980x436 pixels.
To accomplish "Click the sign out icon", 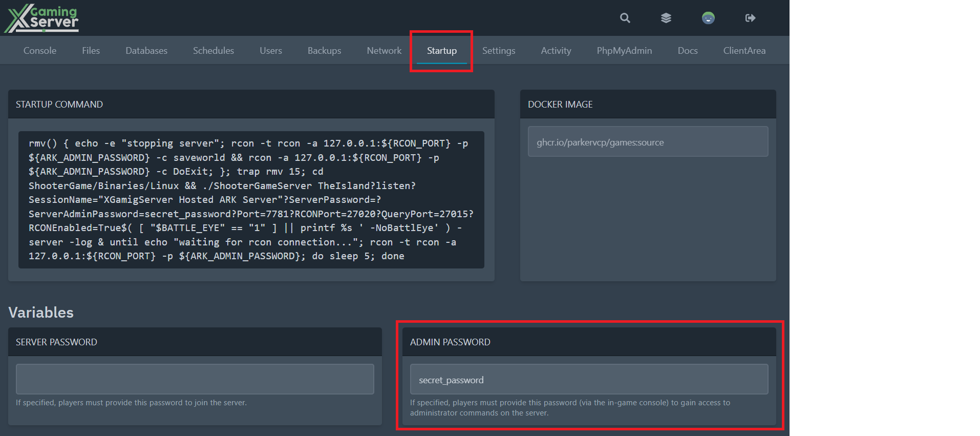I will click(x=750, y=18).
